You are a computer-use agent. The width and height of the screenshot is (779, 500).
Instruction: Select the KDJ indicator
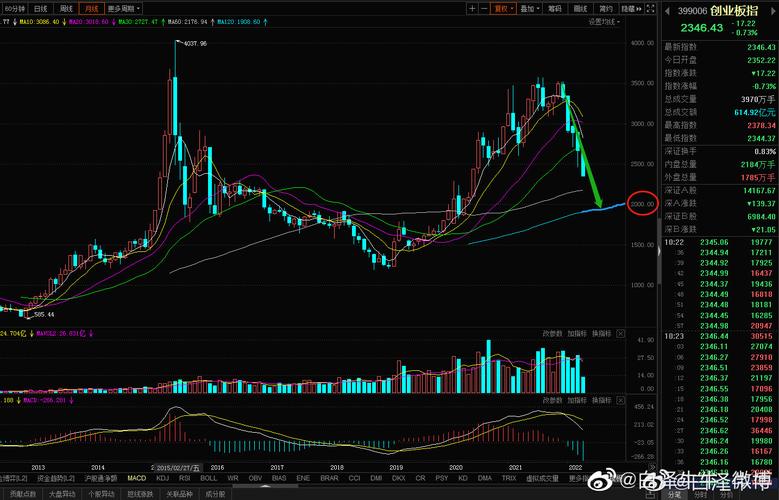click(162, 479)
